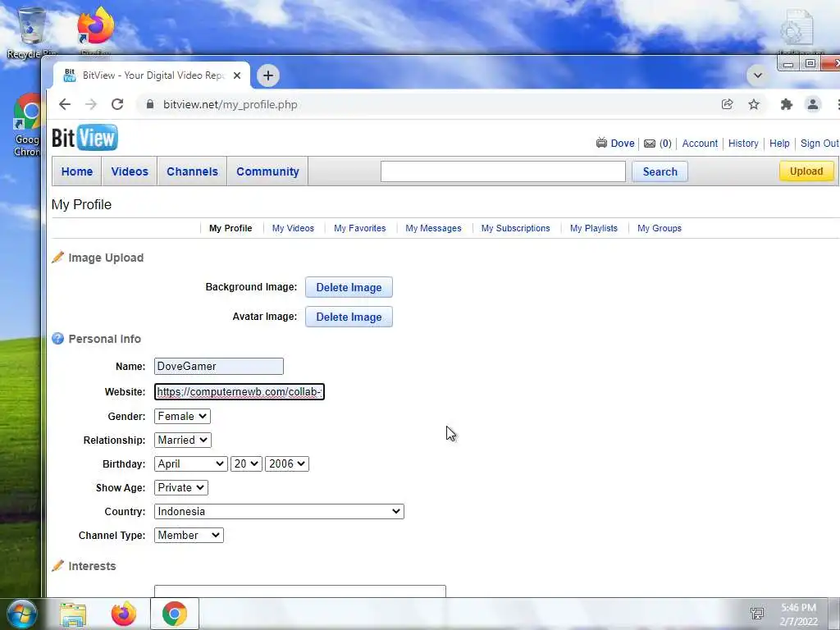Click the Interests text box

300,591
